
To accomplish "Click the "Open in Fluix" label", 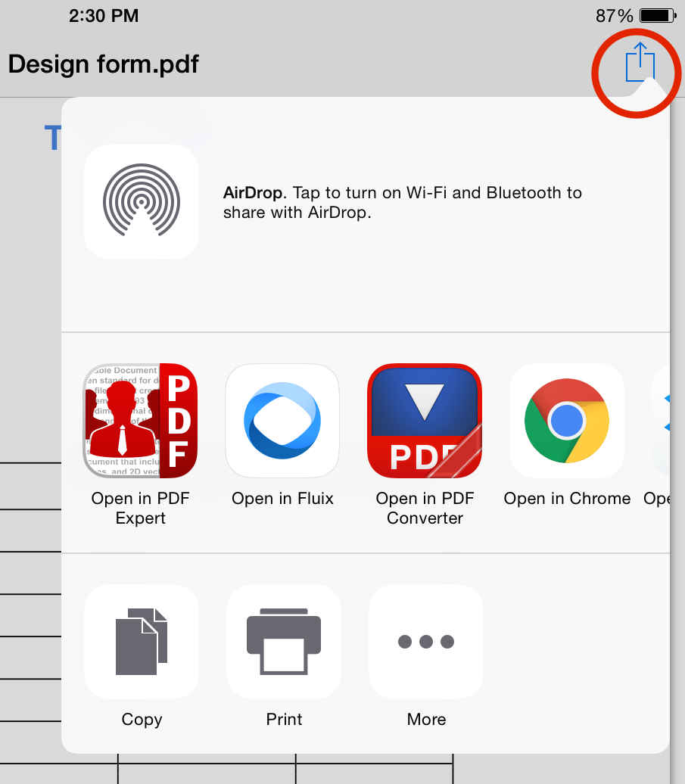I will pos(282,499).
